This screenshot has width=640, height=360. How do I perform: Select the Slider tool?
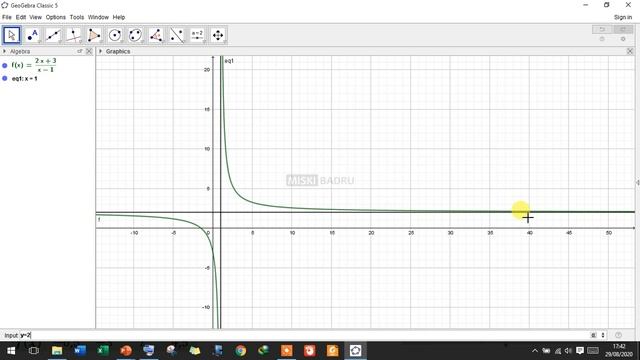click(x=197, y=35)
